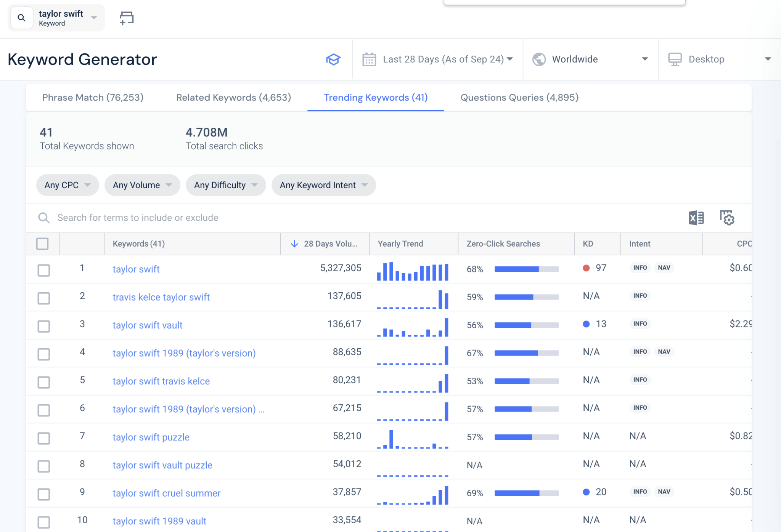Viewport: 781px width, 532px height.
Task: Click the KD column header
Action: point(588,244)
